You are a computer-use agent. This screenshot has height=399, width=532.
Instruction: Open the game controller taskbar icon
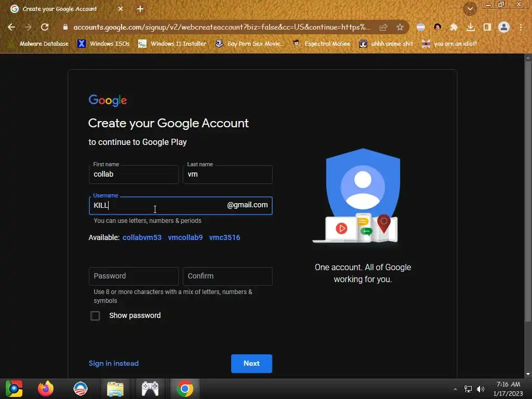coord(150,389)
